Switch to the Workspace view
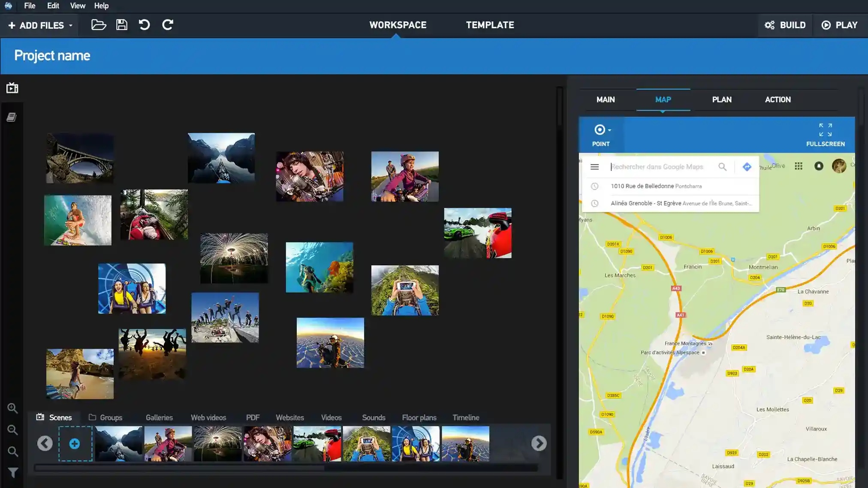Viewport: 868px width, 488px height. (398, 25)
